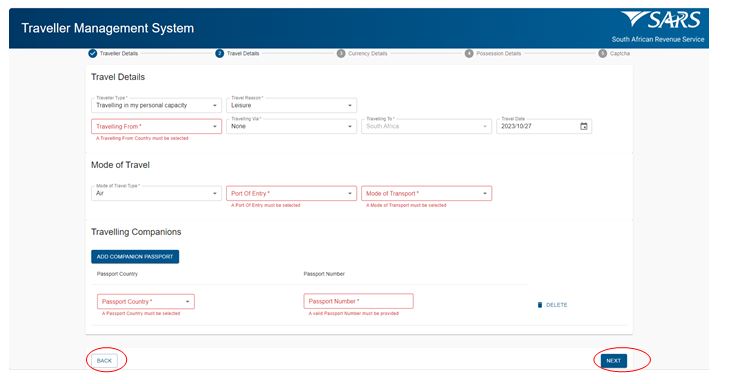Click the Travel Date field value 2023/10/27
Image resolution: width=730 pixels, height=384 pixels.
(x=516, y=126)
